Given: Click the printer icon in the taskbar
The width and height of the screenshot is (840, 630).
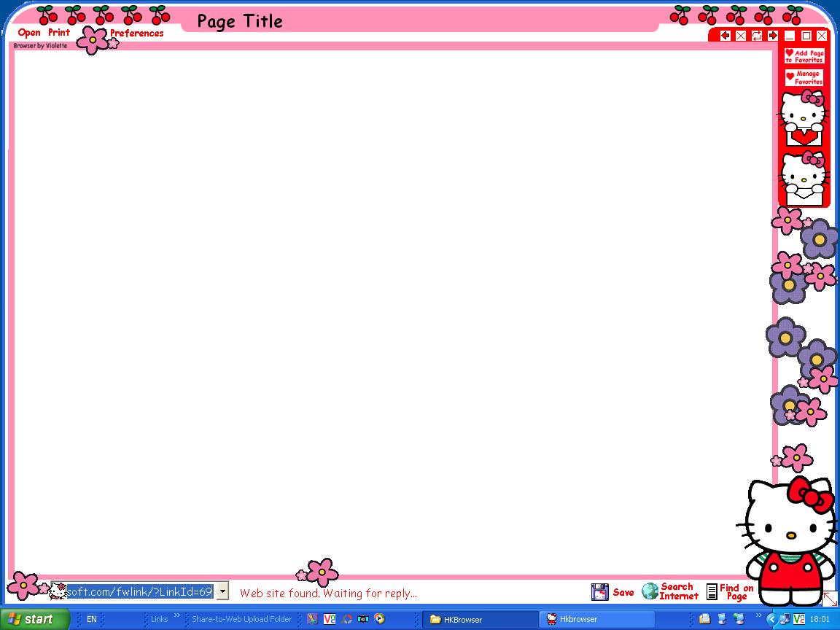Looking at the screenshot, I should point(705,619).
